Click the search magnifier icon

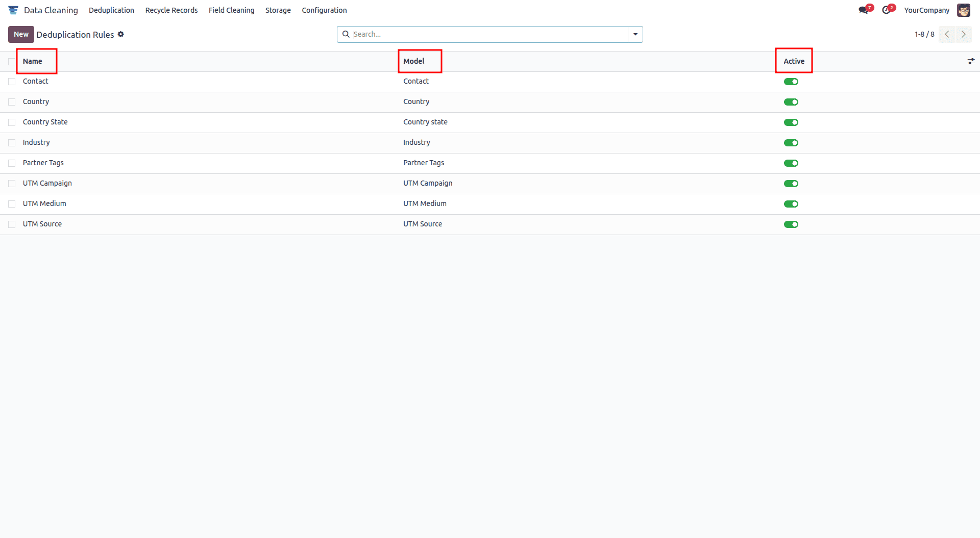pos(347,34)
